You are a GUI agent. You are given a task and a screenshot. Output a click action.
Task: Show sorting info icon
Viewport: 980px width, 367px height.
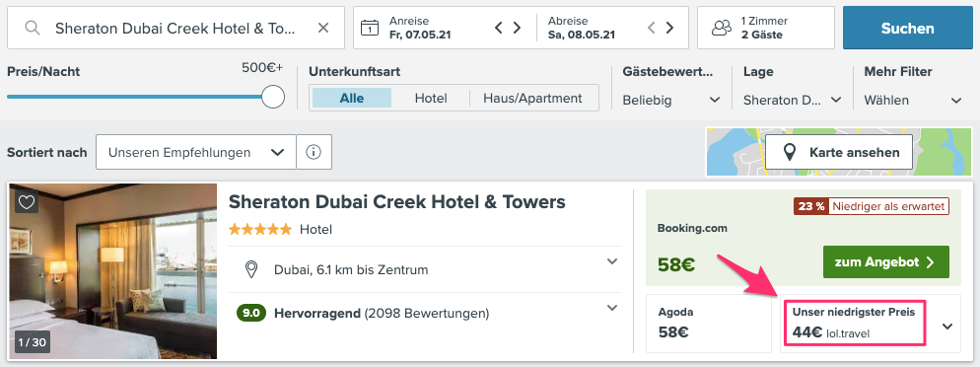pyautogui.click(x=314, y=152)
